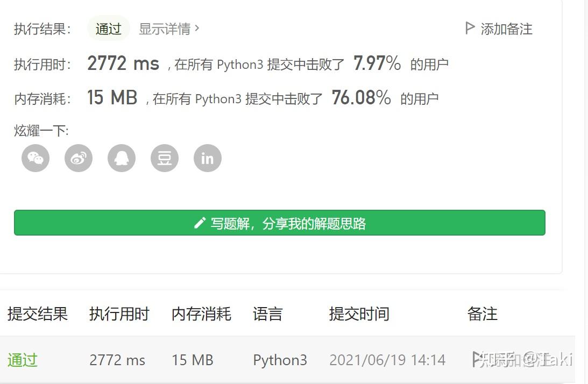Select the 执行用时 column header

click(119, 314)
